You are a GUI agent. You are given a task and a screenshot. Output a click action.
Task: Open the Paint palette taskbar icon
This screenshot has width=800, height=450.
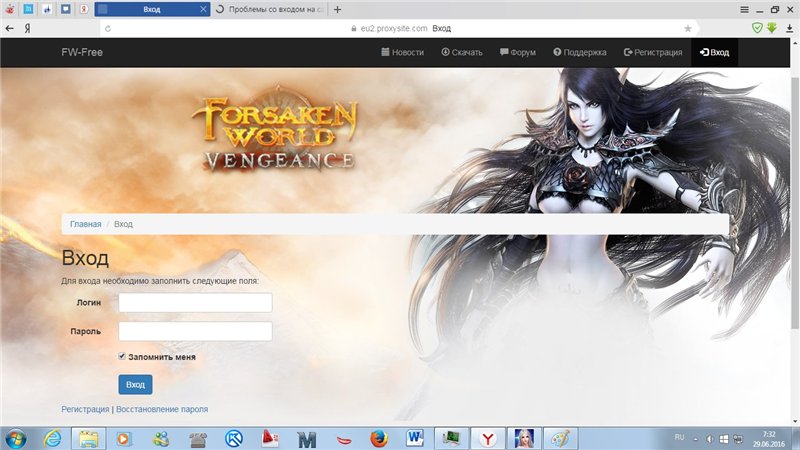click(560, 439)
